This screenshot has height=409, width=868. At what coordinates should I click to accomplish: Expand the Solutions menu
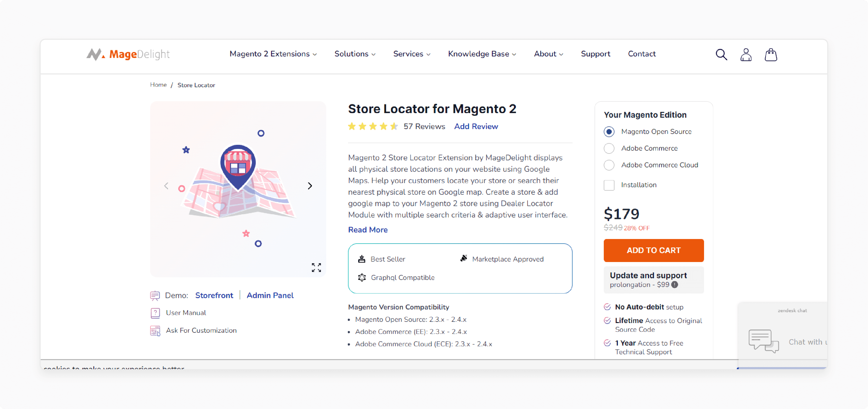tap(355, 54)
